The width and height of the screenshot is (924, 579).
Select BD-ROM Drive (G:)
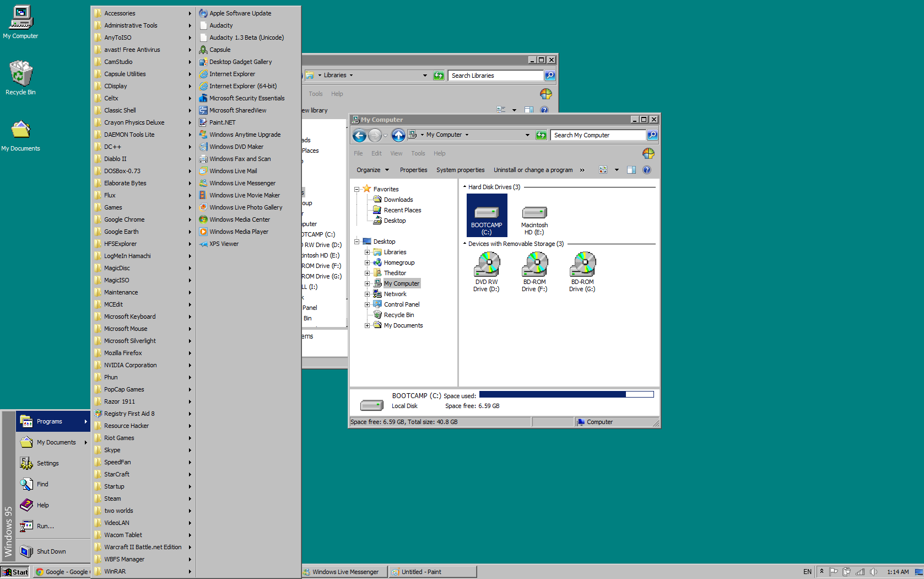582,272
